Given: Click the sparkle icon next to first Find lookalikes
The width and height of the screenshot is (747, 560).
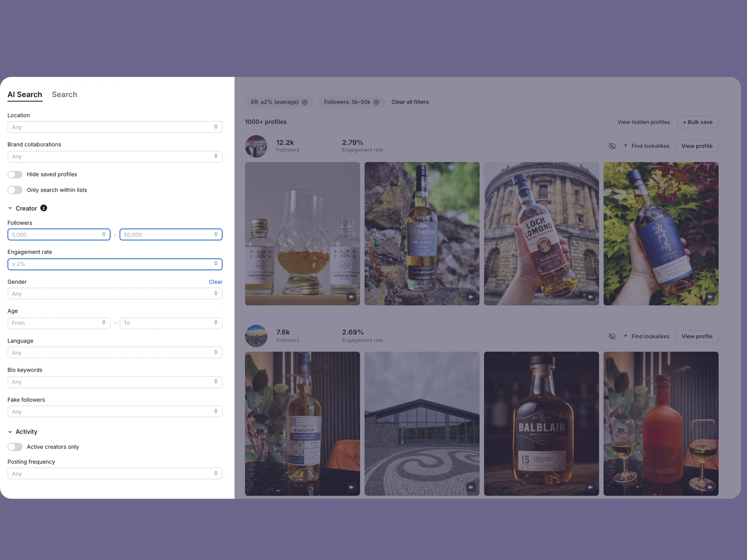Looking at the screenshot, I should coord(626,146).
